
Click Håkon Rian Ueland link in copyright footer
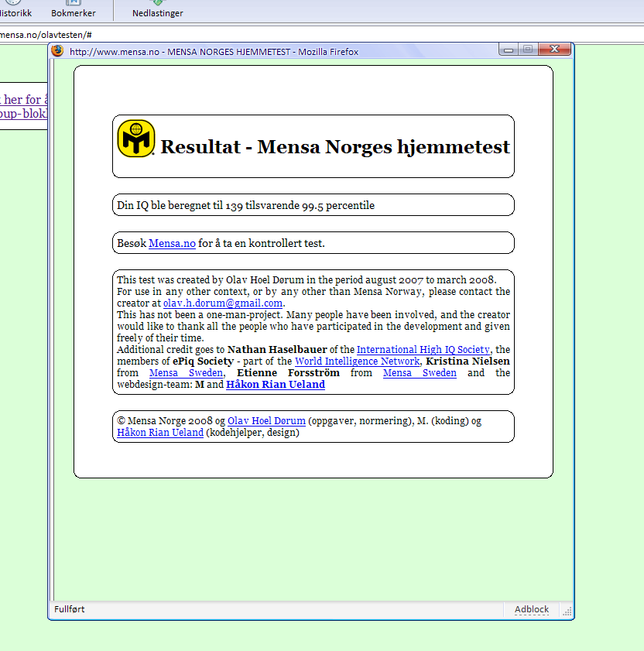pyautogui.click(x=160, y=433)
